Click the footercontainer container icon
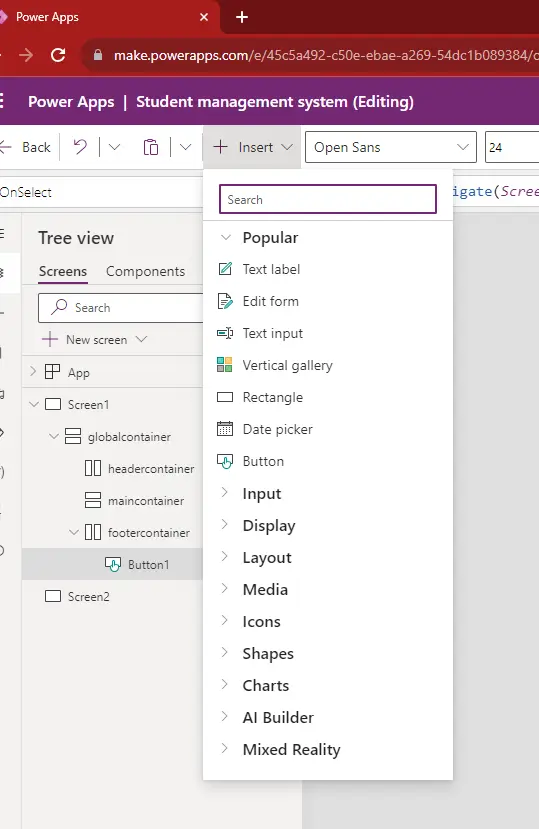The width and height of the screenshot is (539, 829). 93,532
